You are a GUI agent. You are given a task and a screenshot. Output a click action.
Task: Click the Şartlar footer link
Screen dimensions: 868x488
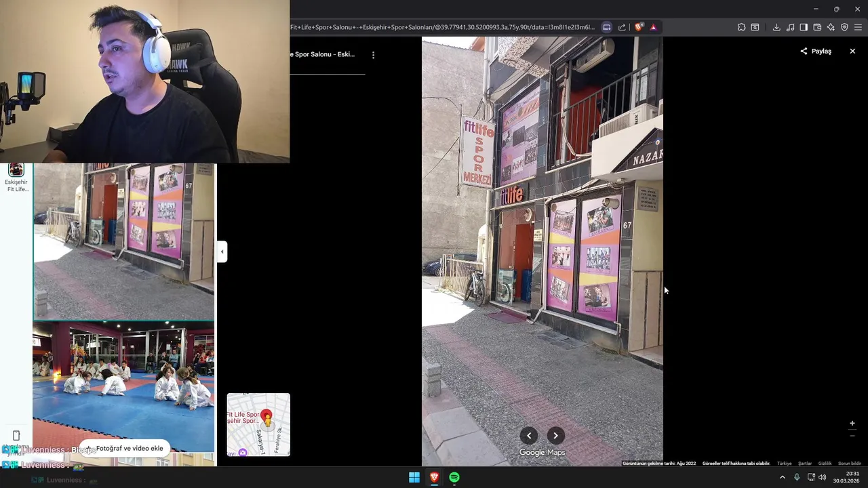805,464
